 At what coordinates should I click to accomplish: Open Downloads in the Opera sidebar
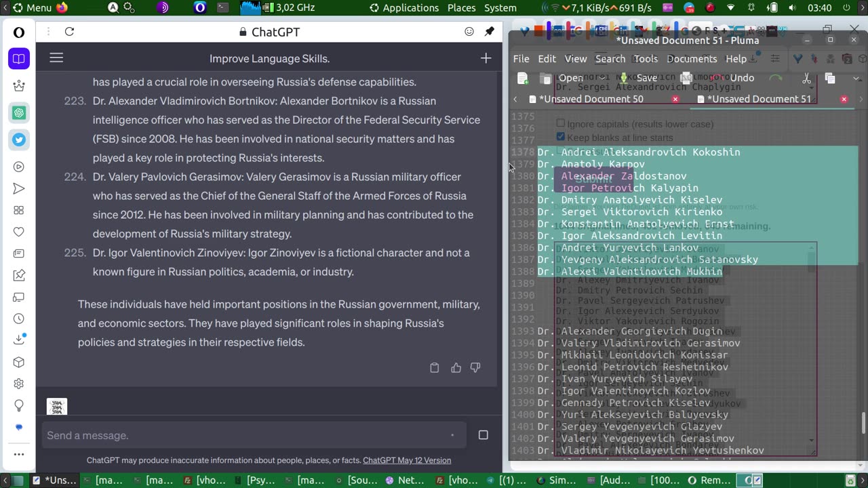[19, 340]
